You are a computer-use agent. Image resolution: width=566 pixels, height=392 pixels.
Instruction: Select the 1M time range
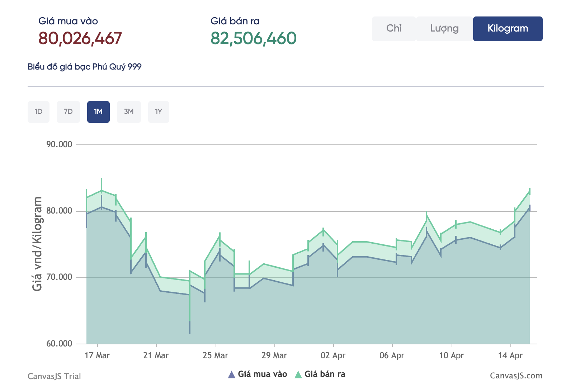[x=98, y=112]
